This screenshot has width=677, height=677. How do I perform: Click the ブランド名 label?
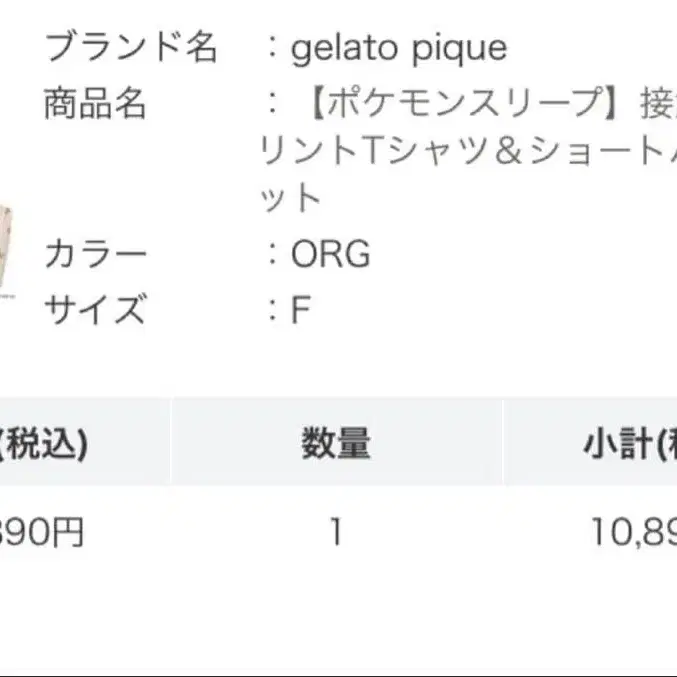click(x=130, y=48)
